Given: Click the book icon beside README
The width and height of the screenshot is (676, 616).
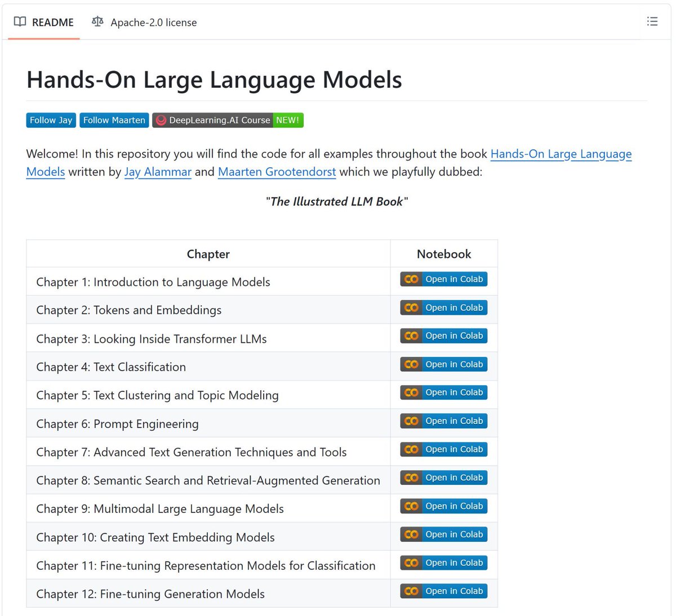Looking at the screenshot, I should pos(20,21).
